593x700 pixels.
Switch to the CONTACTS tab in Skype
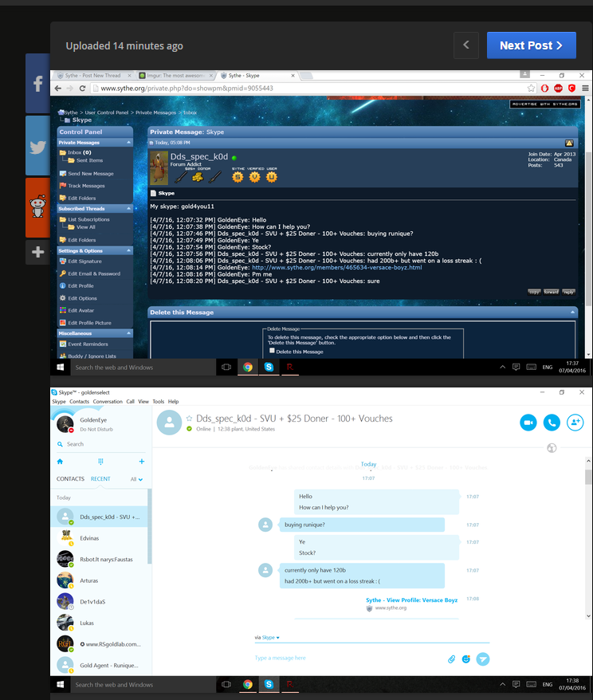70,478
